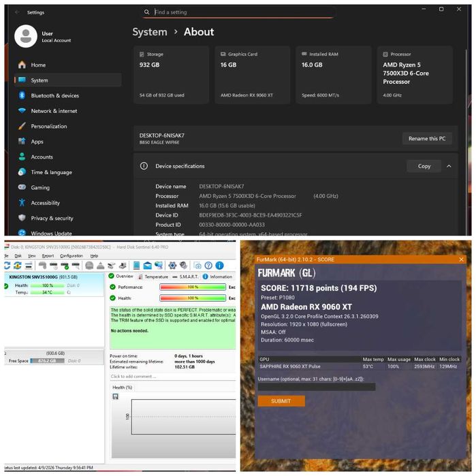Open Personalization settings
Image resolution: width=476 pixels, height=476 pixels.
67,126
